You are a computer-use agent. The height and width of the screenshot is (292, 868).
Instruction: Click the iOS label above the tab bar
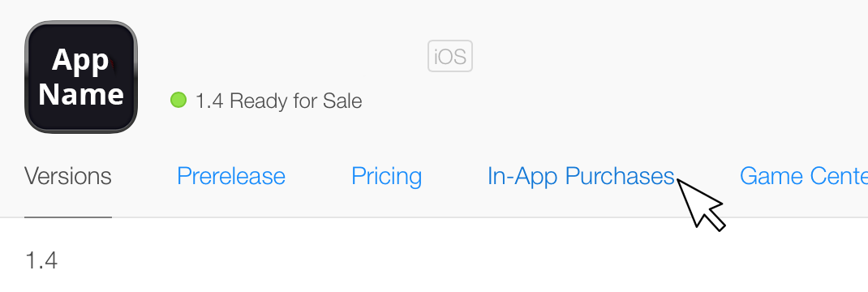pyautogui.click(x=450, y=56)
